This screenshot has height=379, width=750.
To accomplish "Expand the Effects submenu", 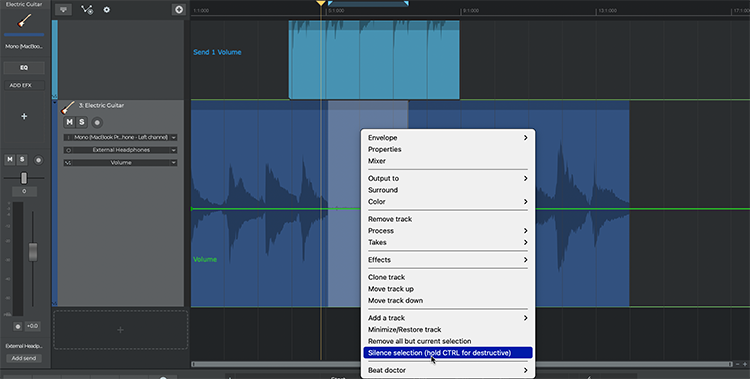I will pos(448,260).
